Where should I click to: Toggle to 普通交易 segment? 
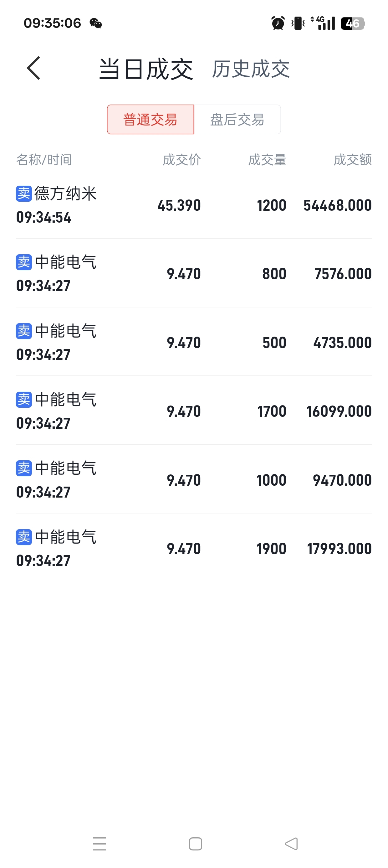[151, 120]
